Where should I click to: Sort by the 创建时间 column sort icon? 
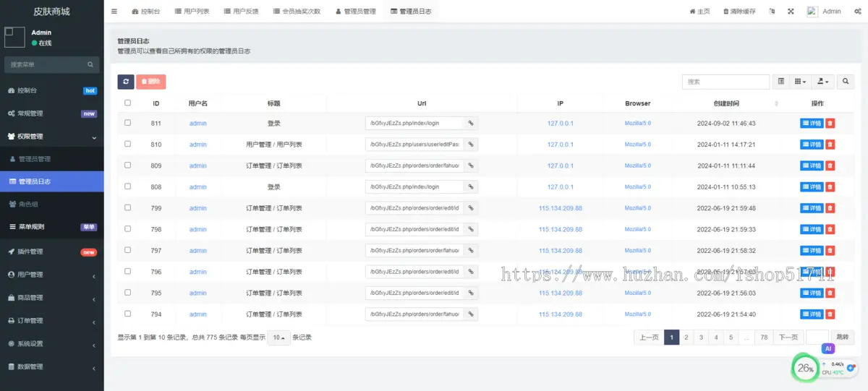click(x=777, y=104)
